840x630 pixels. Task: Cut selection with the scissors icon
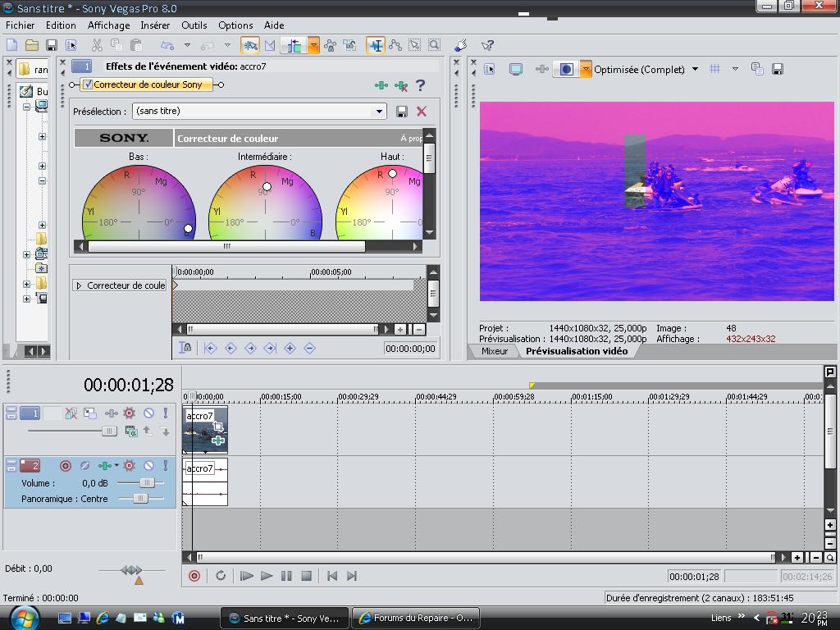[x=97, y=46]
